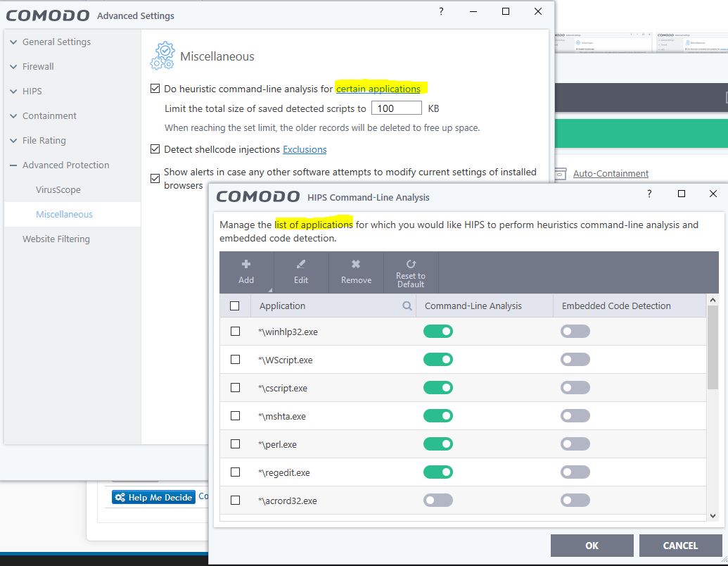Open Website Filtering settings
The height and width of the screenshot is (566, 728).
click(x=56, y=239)
